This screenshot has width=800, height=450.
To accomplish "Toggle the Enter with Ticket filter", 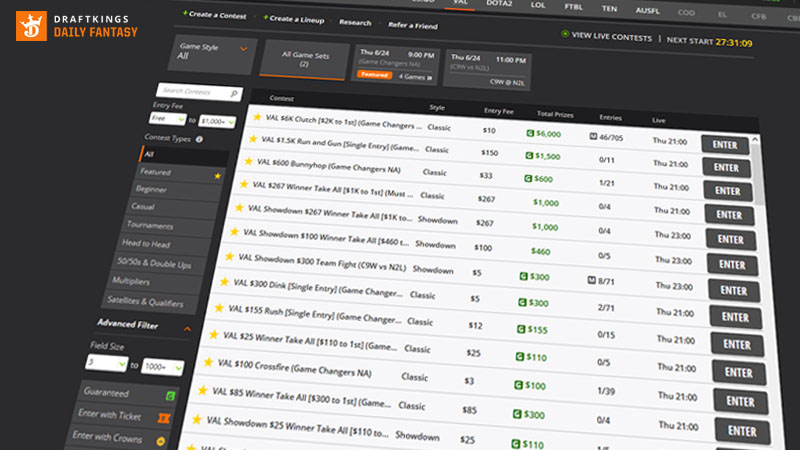I will click(x=122, y=416).
